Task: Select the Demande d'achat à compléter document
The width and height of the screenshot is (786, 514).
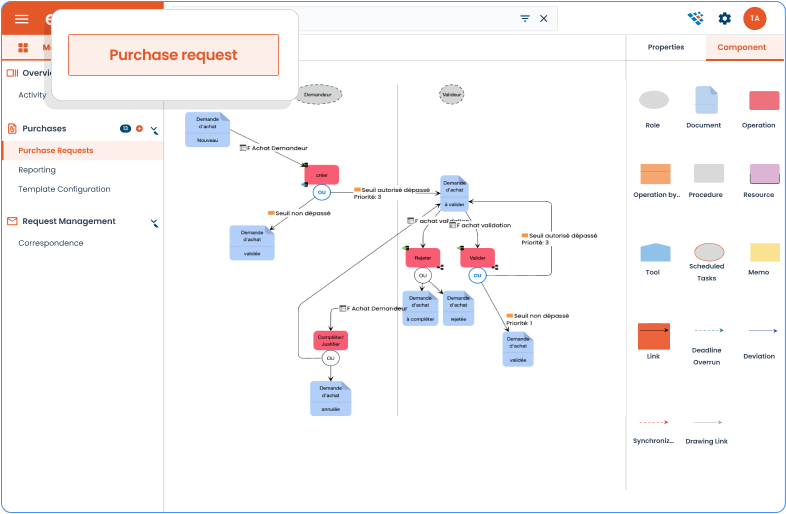Action: pyautogui.click(x=420, y=308)
